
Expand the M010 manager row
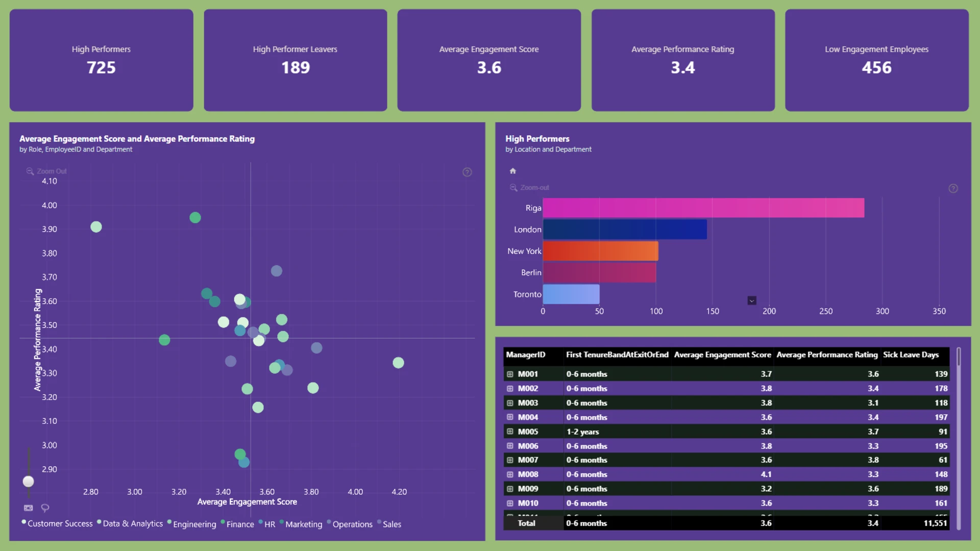(x=510, y=503)
